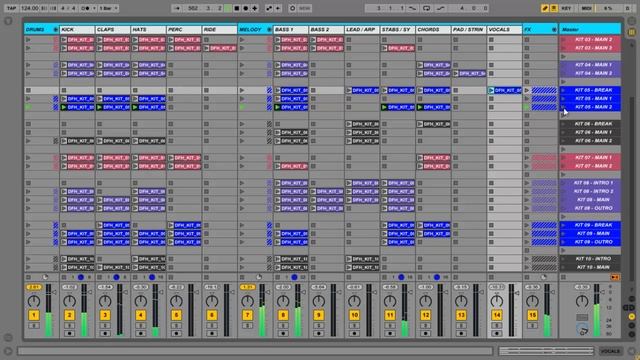The image size is (640, 360).
Task: Switch to Session View selector icon
Action: point(632,32)
